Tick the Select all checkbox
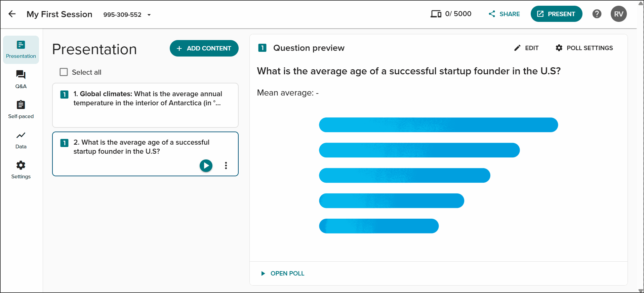Image resolution: width=644 pixels, height=293 pixels. coord(64,72)
